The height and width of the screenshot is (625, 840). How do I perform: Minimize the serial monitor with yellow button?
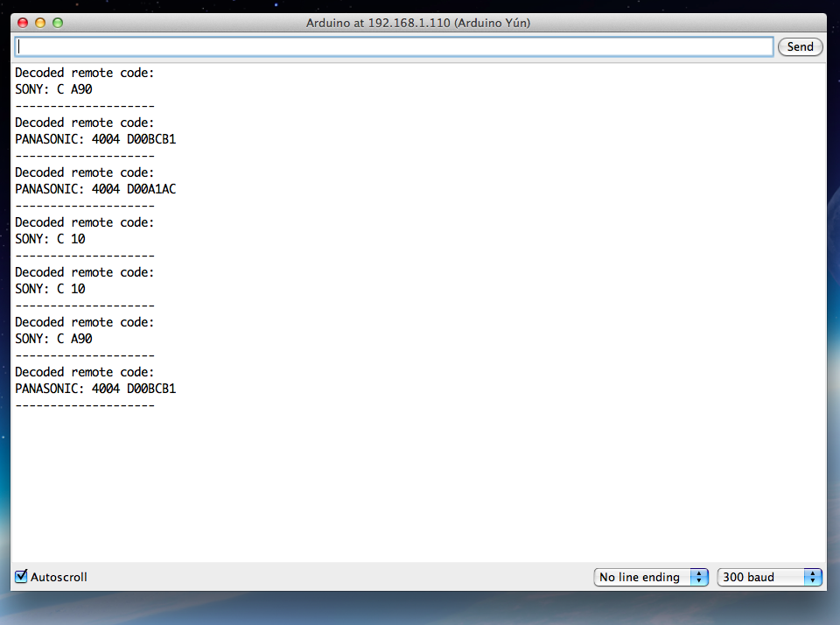[x=40, y=23]
